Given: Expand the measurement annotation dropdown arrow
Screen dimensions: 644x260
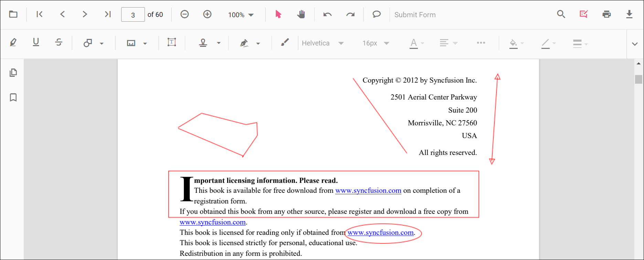Looking at the screenshot, I should (x=145, y=43).
